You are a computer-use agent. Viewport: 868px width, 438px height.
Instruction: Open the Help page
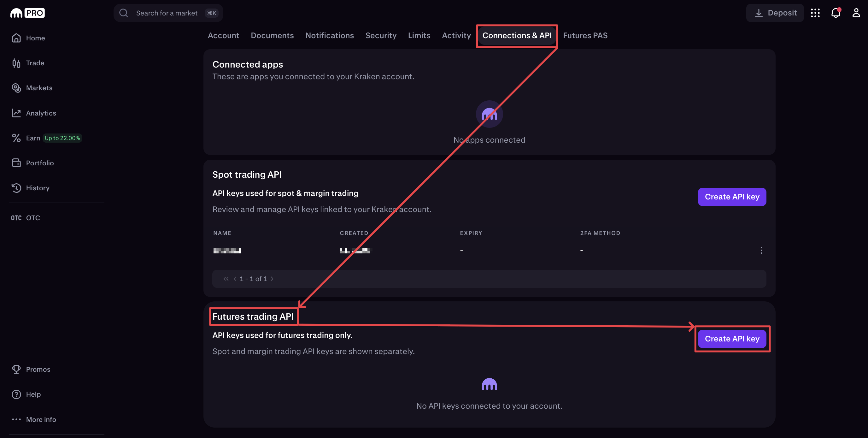click(x=33, y=394)
